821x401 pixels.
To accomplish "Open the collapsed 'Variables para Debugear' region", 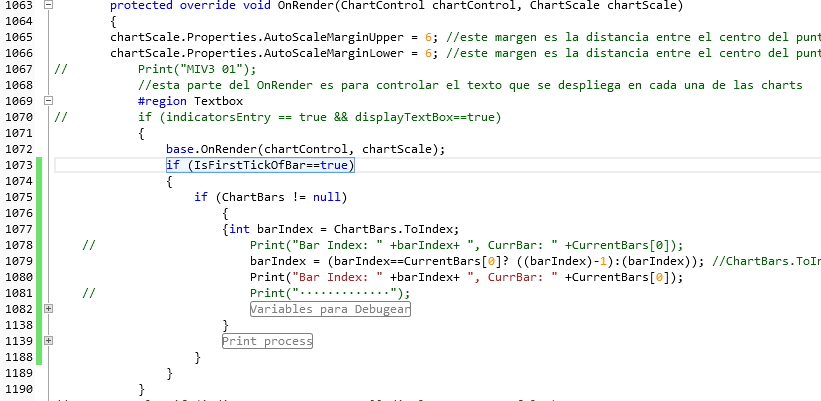I will (330, 309).
